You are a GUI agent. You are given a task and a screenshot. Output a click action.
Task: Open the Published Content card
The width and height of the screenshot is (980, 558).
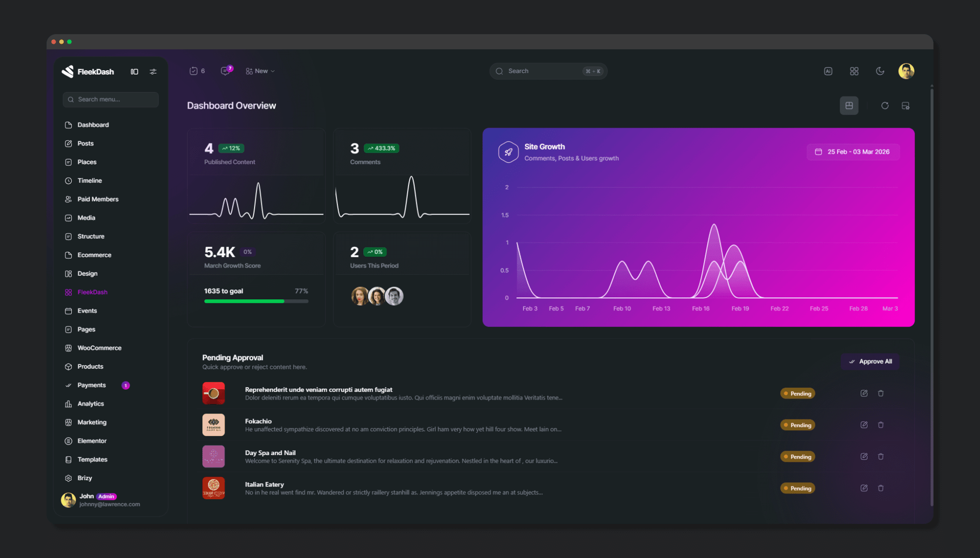pos(256,176)
